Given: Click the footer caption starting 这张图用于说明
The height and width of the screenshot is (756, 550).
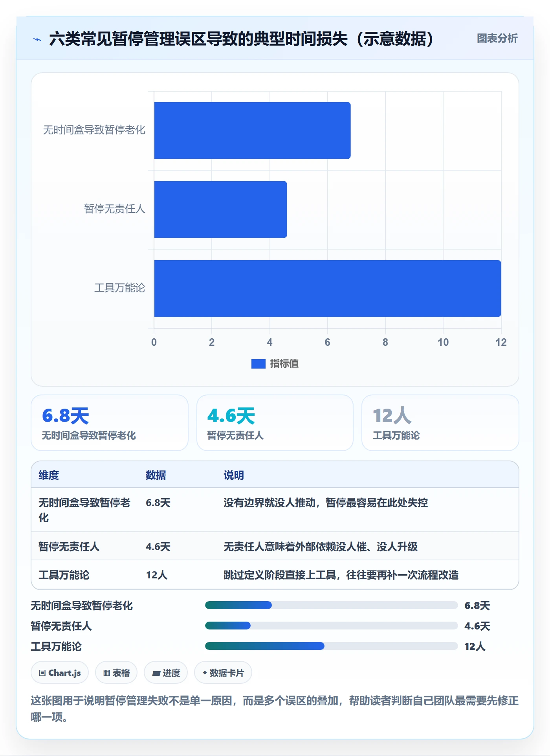Looking at the screenshot, I should click(x=275, y=709).
